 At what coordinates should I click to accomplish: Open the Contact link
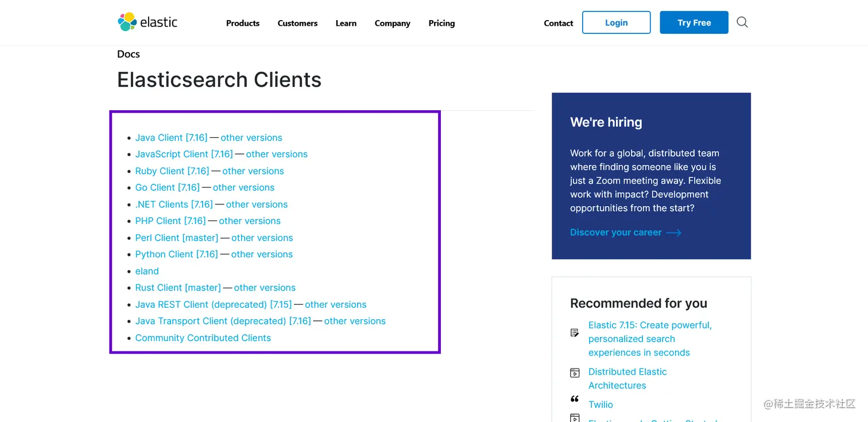click(x=559, y=23)
